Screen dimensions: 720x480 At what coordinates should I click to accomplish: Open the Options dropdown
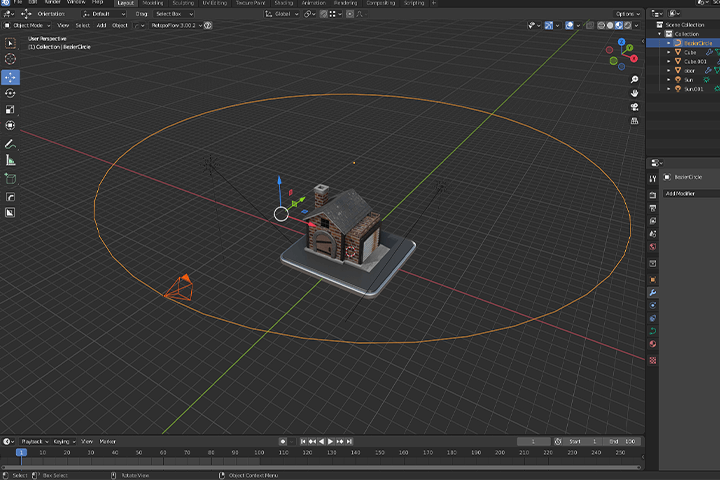628,14
